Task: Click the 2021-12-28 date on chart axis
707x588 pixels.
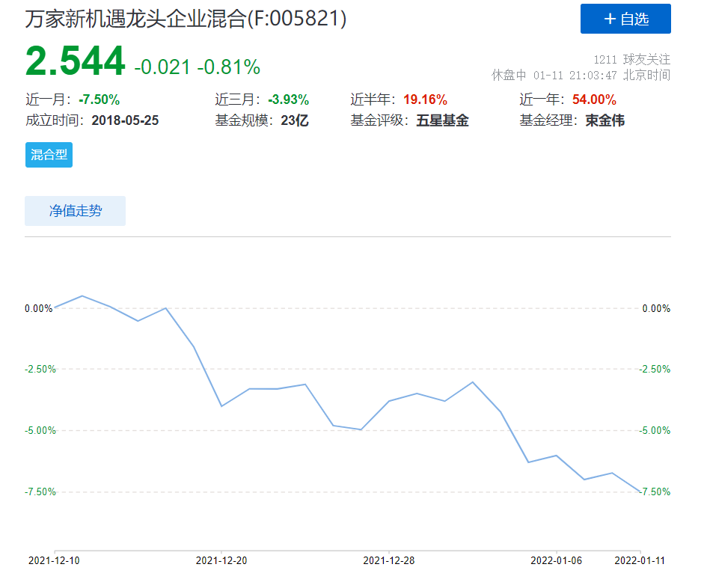Action: pos(389,560)
